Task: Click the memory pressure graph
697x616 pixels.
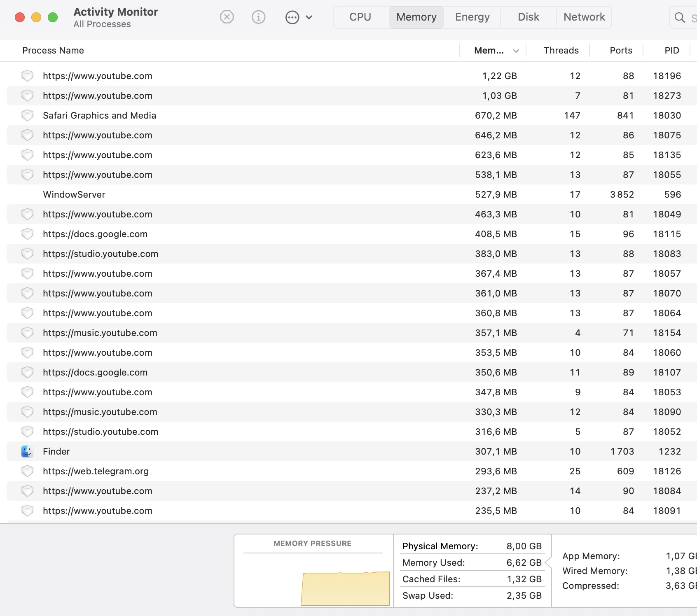Action: point(345,588)
